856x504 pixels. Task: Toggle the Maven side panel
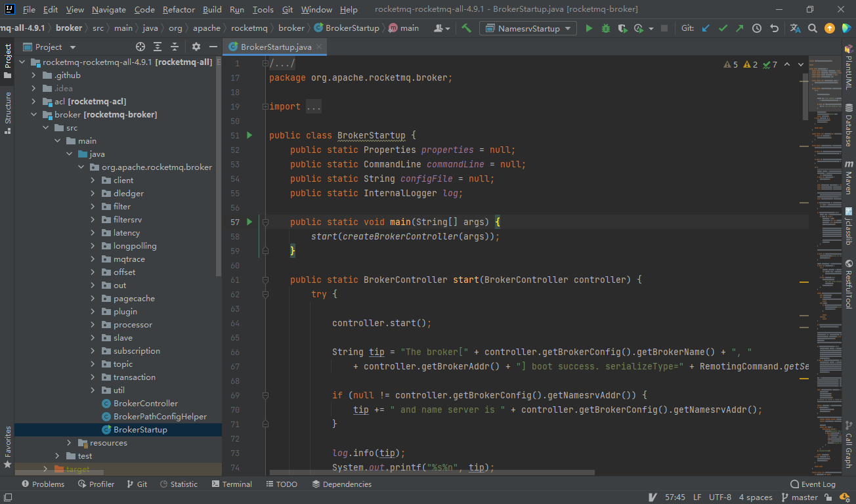[849, 177]
